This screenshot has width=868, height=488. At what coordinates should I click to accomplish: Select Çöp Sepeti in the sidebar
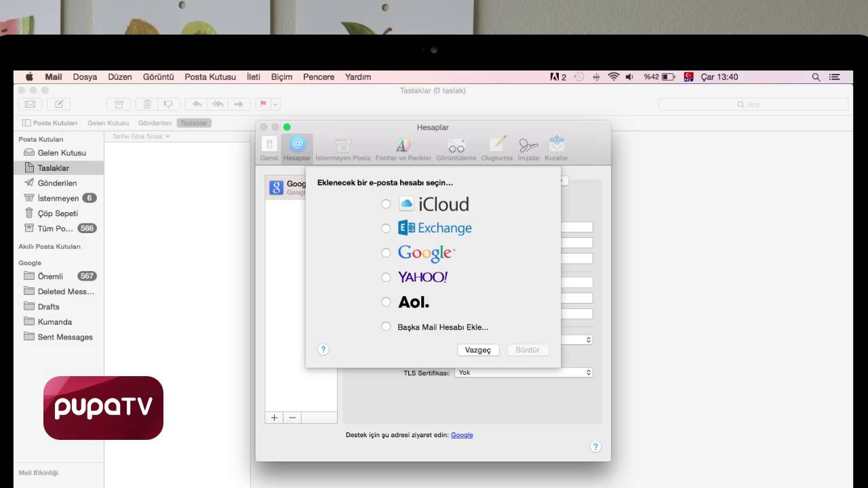pyautogui.click(x=59, y=213)
